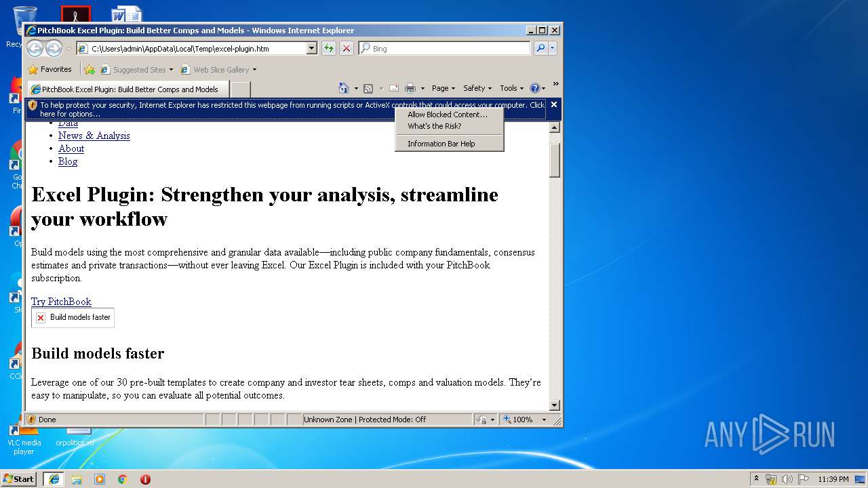This screenshot has width=868, height=488.
Task: Expand the Home button dropdown arrow
Action: click(356, 89)
